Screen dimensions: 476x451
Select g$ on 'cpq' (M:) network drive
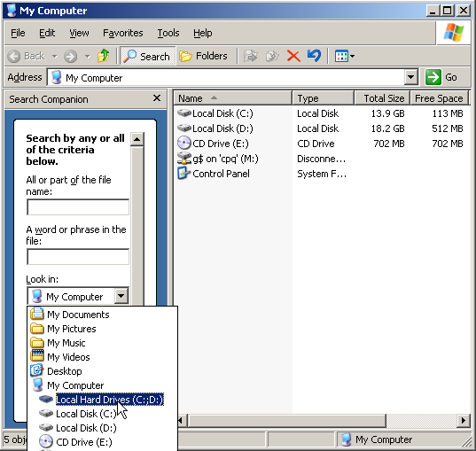click(217, 159)
